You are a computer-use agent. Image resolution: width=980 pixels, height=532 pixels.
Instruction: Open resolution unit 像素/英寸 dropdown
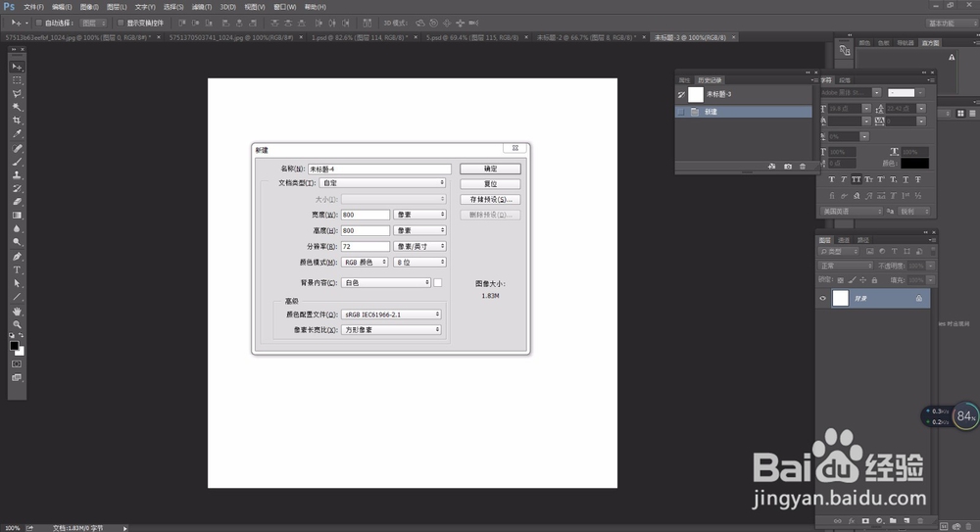click(419, 246)
